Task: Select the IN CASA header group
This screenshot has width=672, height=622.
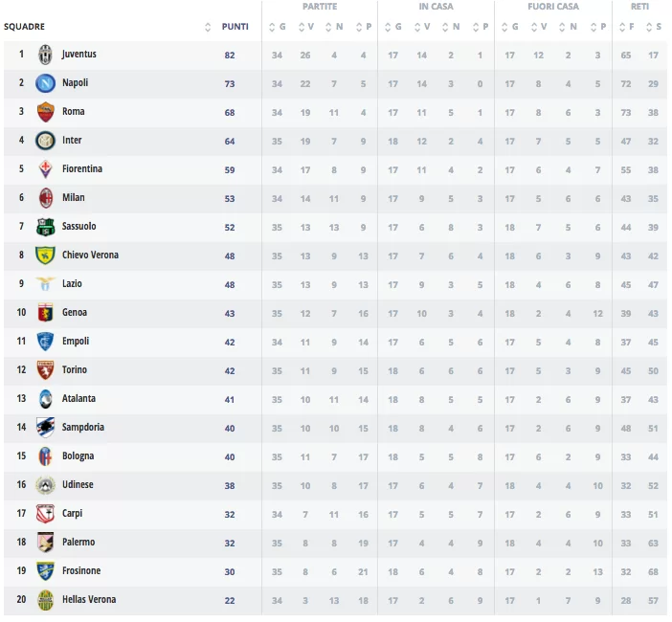Action: 436,7
